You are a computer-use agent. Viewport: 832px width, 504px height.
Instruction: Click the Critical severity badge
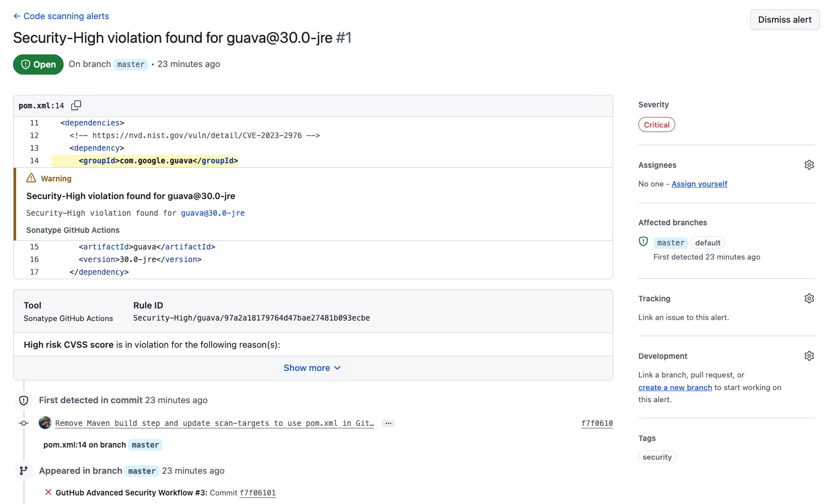point(657,124)
